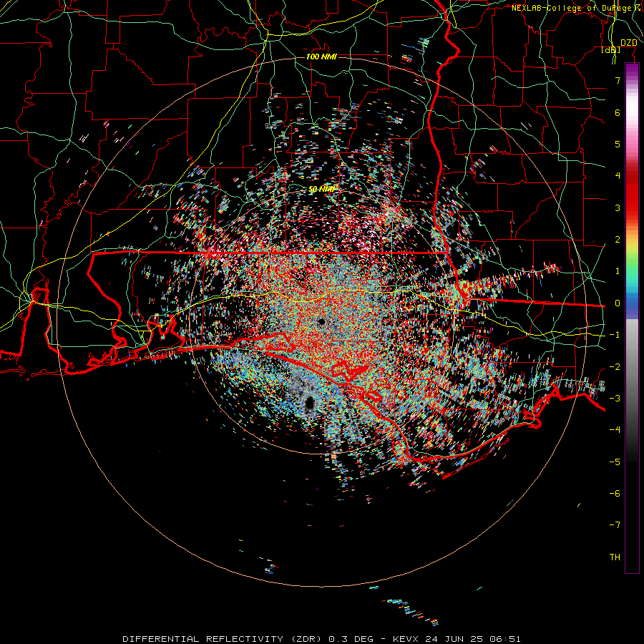Click the ZDR color scale bar
The height and width of the screenshot is (644, 644).
tap(632, 318)
